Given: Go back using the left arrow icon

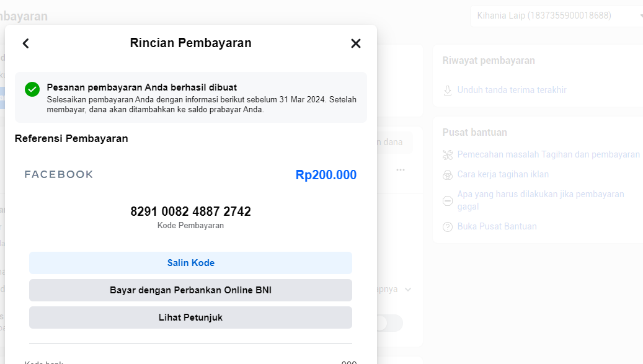Looking at the screenshot, I should tap(25, 43).
